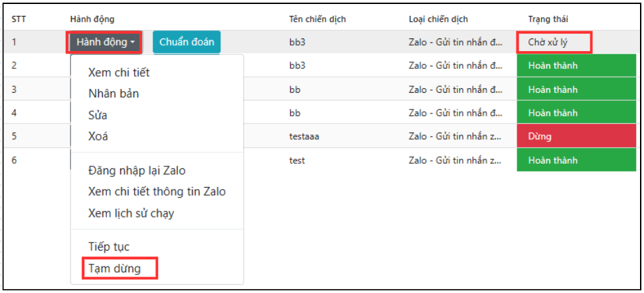Select Xem chi tiết menu option
Screen dimensions: 644x293
tap(119, 72)
